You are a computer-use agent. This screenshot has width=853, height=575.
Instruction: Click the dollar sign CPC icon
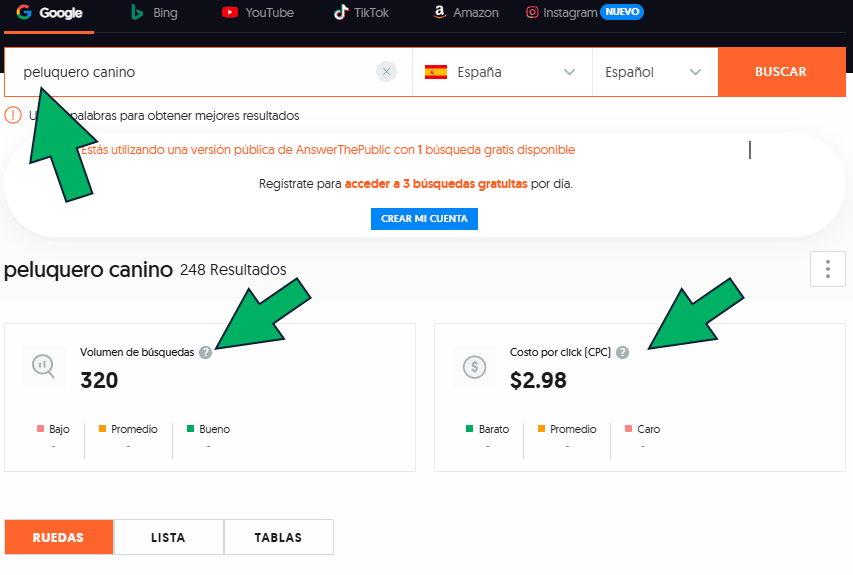click(474, 366)
